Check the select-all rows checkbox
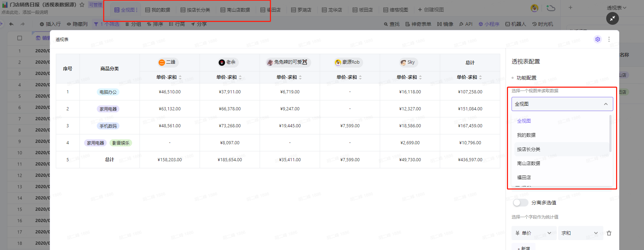Screen dimensions: 644x250 point(20,38)
